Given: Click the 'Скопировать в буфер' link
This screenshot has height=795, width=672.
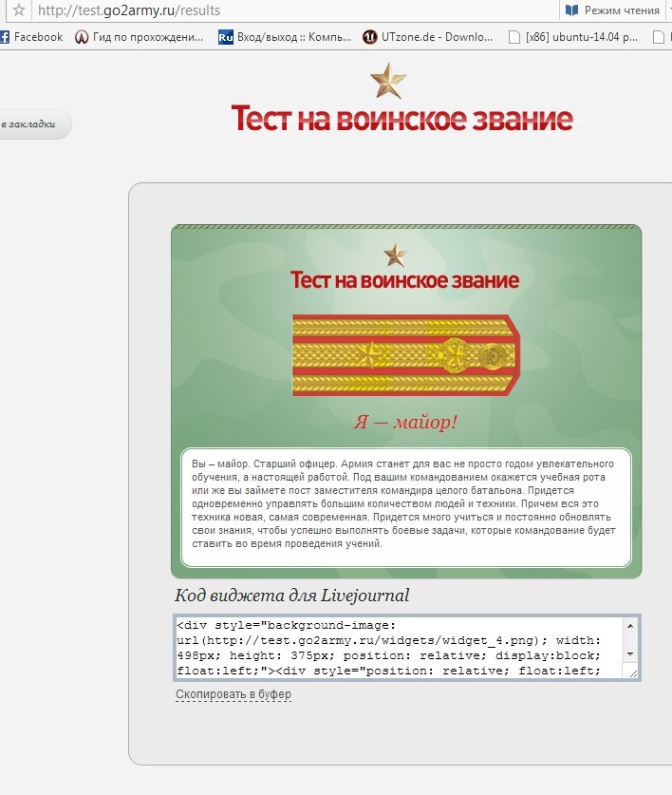Looking at the screenshot, I should coord(233,694).
